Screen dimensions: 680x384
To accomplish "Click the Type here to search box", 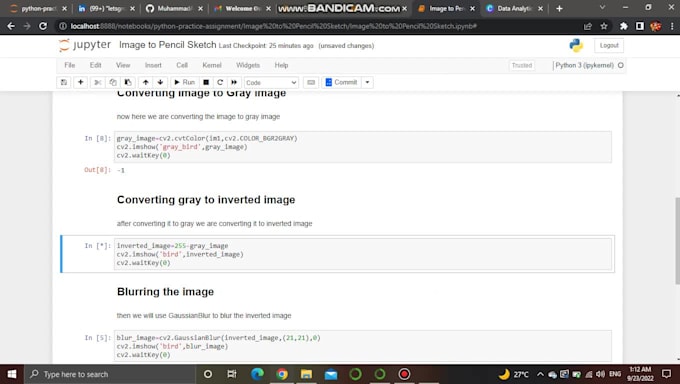I will pyautogui.click(x=110, y=374).
